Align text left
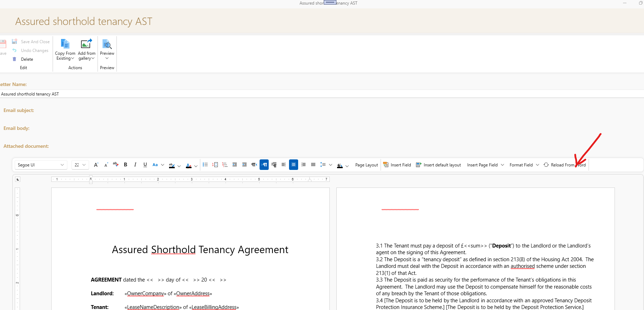This screenshot has width=644, height=310. [x=284, y=165]
